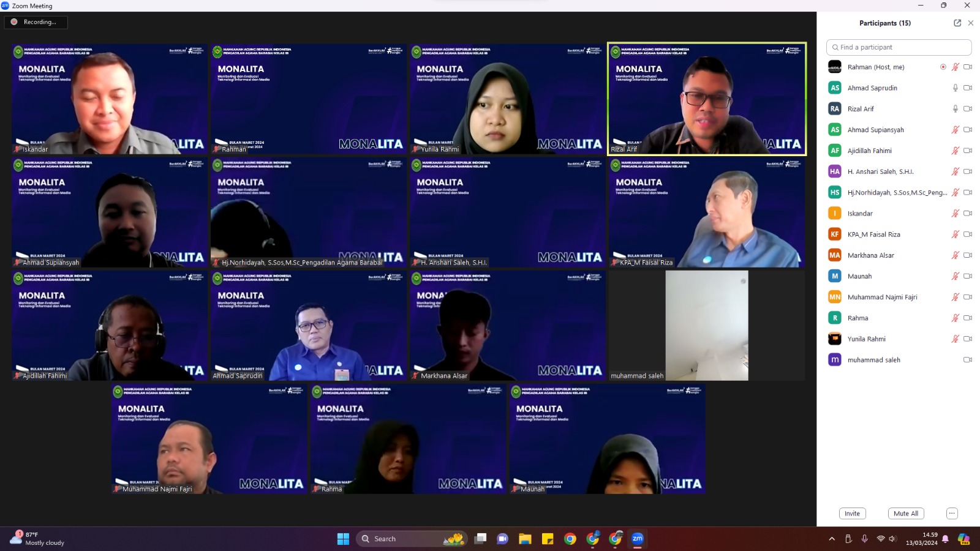
Task: Click Ahmad Saprudin's microphone icon
Action: click(955, 88)
